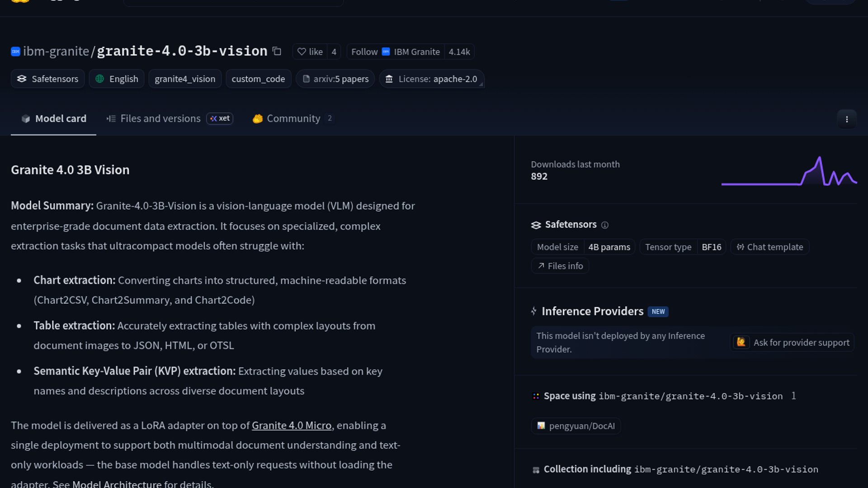Copy model name with the copy icon
The image size is (868, 488).
(277, 52)
